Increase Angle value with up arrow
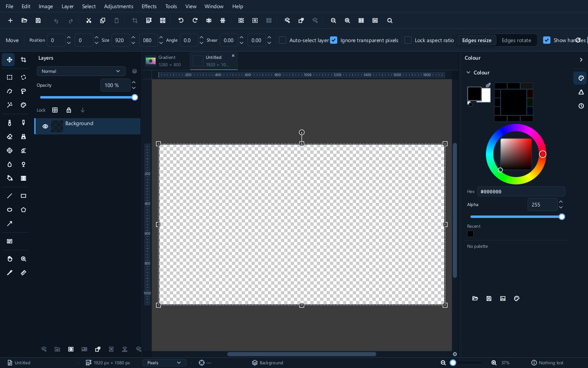 click(201, 37)
